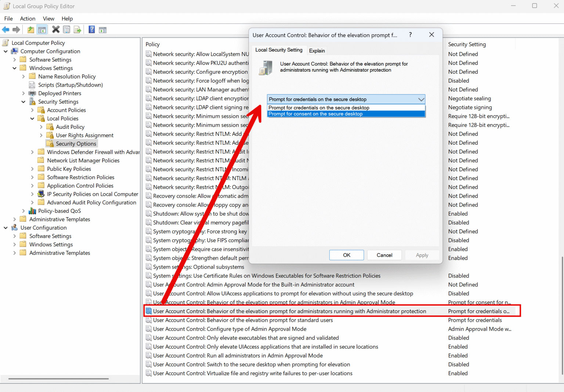Open the Properties toolbar icon
564x392 pixels.
click(x=66, y=29)
